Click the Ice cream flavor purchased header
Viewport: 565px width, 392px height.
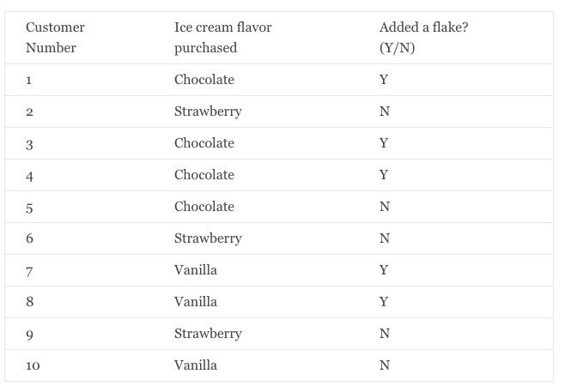pyautogui.click(x=222, y=38)
